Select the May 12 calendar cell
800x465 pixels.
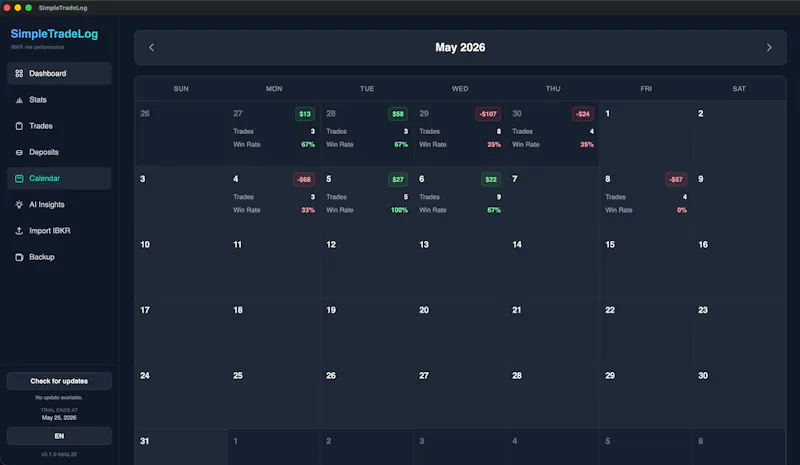point(367,264)
